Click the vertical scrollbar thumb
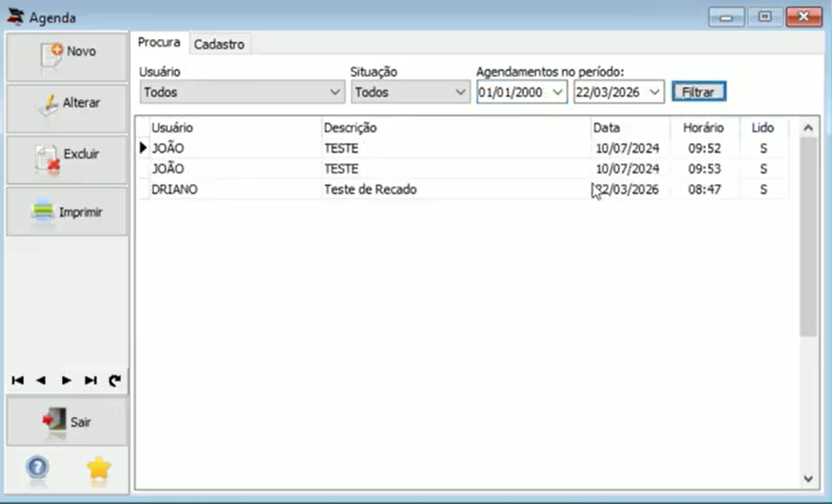The width and height of the screenshot is (832, 504). point(808,236)
